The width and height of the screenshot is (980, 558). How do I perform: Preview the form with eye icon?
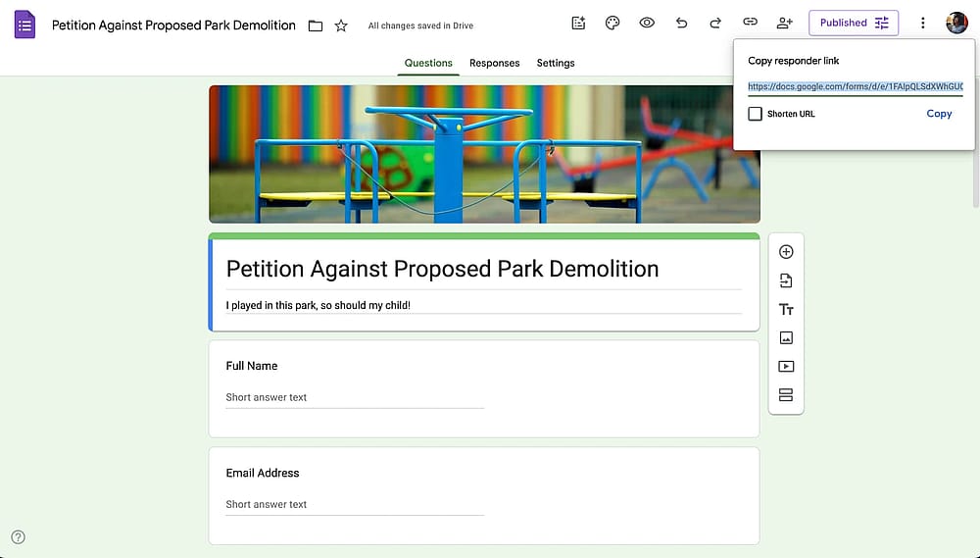coord(647,24)
